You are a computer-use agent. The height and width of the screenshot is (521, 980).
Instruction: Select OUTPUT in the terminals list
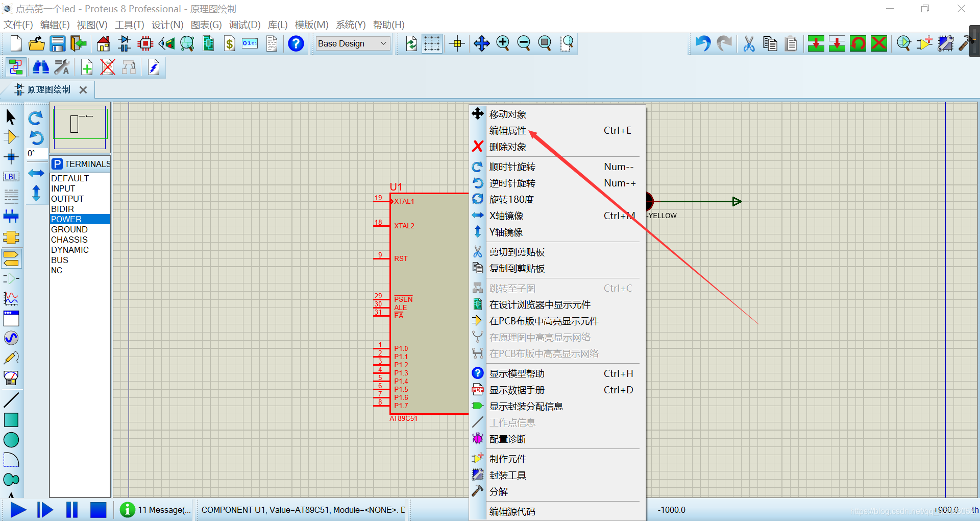pyautogui.click(x=80, y=199)
